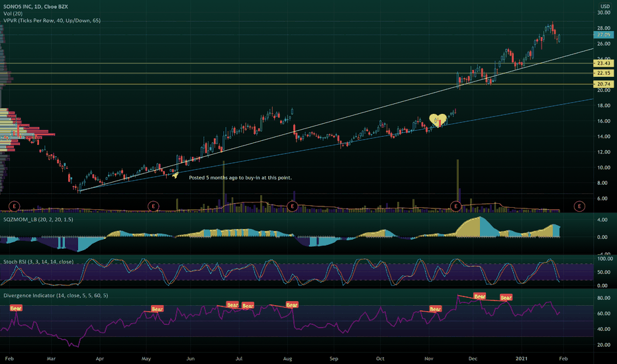Viewport: 617px width, 364px height.
Task: Click the Mar label on the time axis
Action: point(51,359)
